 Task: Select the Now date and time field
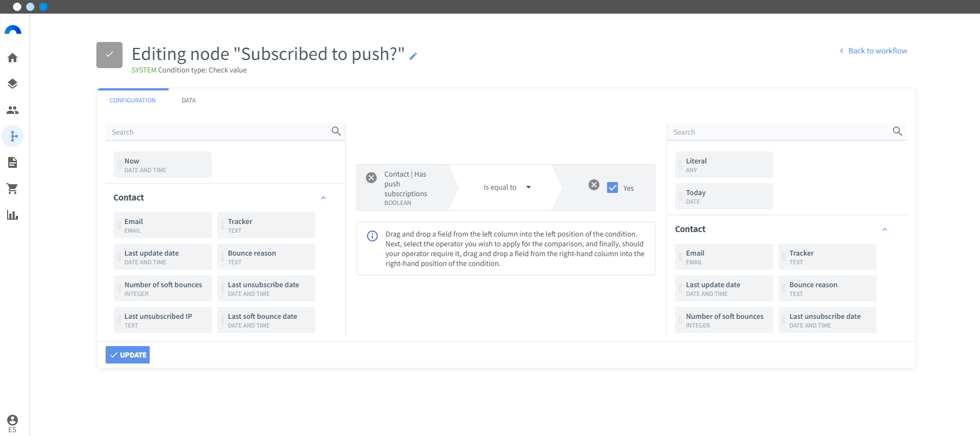tap(163, 165)
